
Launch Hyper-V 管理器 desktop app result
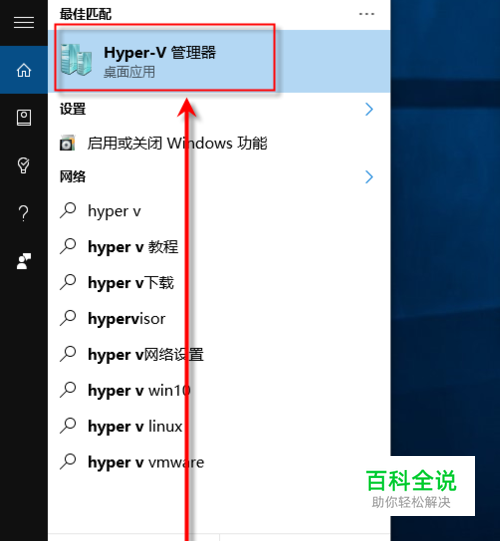tap(219, 61)
